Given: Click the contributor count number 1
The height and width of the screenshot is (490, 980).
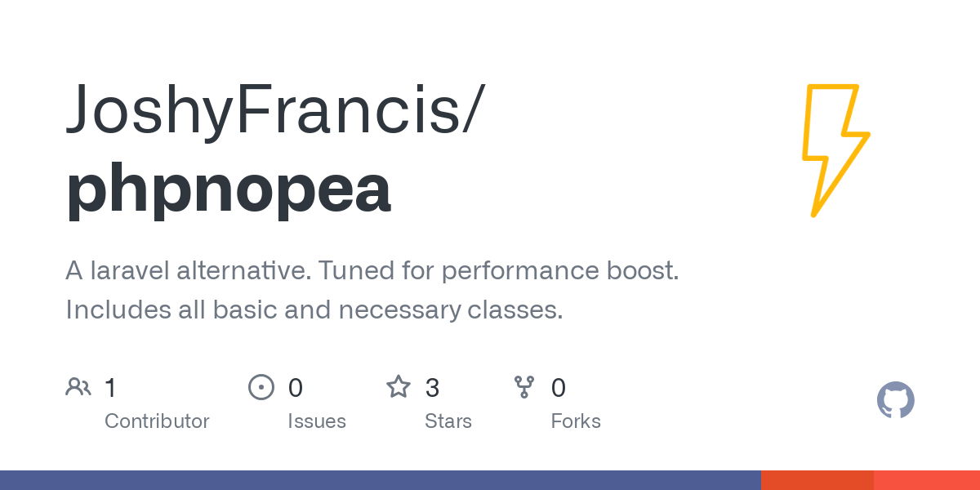Looking at the screenshot, I should pos(111,387).
